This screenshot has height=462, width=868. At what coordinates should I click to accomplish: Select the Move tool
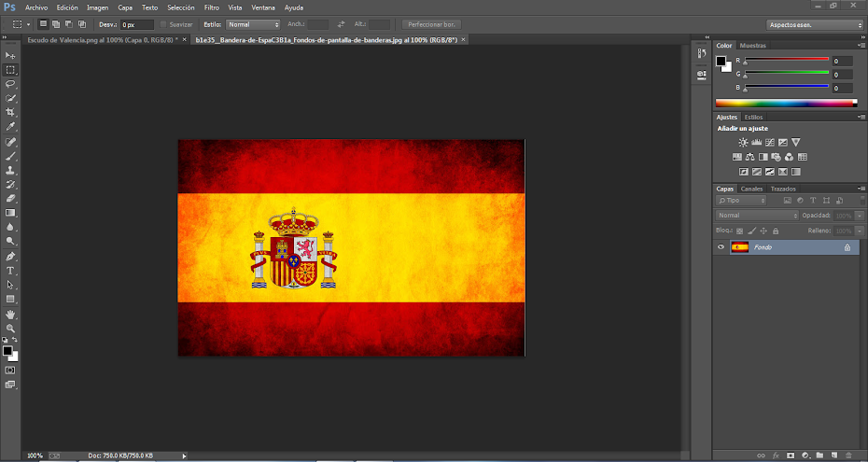(x=10, y=55)
